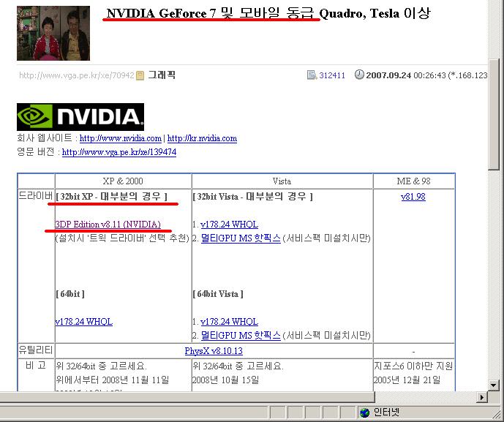Click the Vista column header
Screen dimensions: 504x422
(282, 181)
